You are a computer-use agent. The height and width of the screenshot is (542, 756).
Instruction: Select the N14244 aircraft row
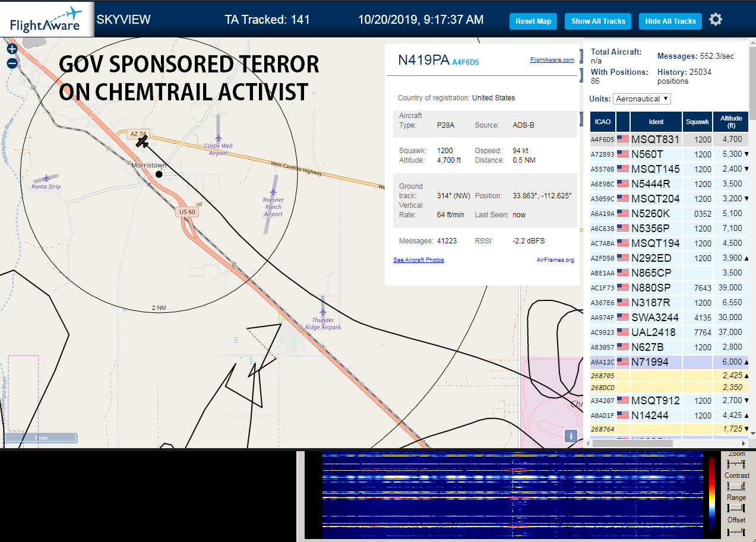click(669, 416)
